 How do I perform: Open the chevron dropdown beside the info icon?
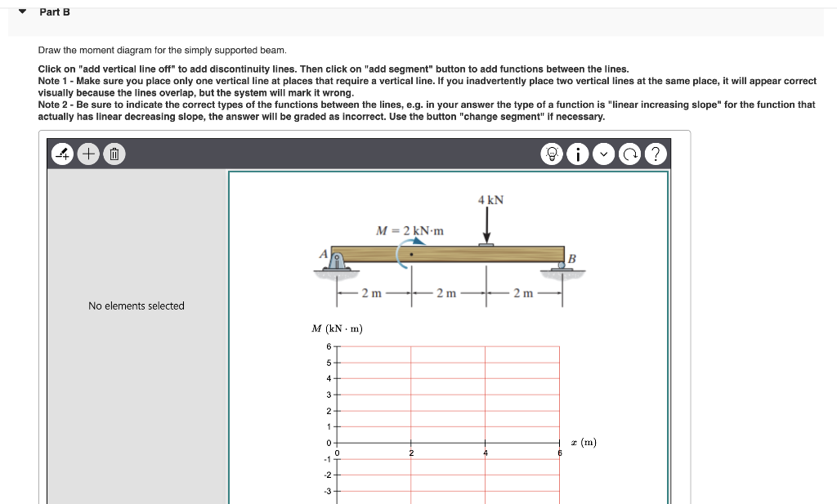coord(603,154)
